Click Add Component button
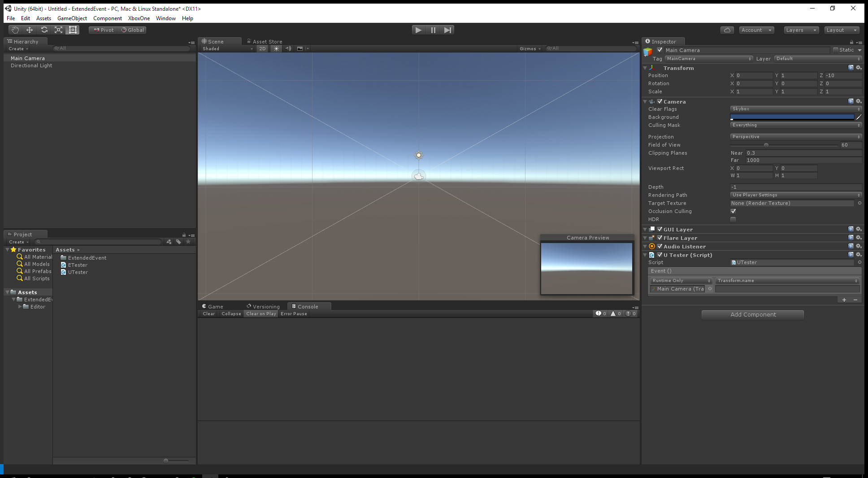The height and width of the screenshot is (478, 868). pyautogui.click(x=753, y=315)
